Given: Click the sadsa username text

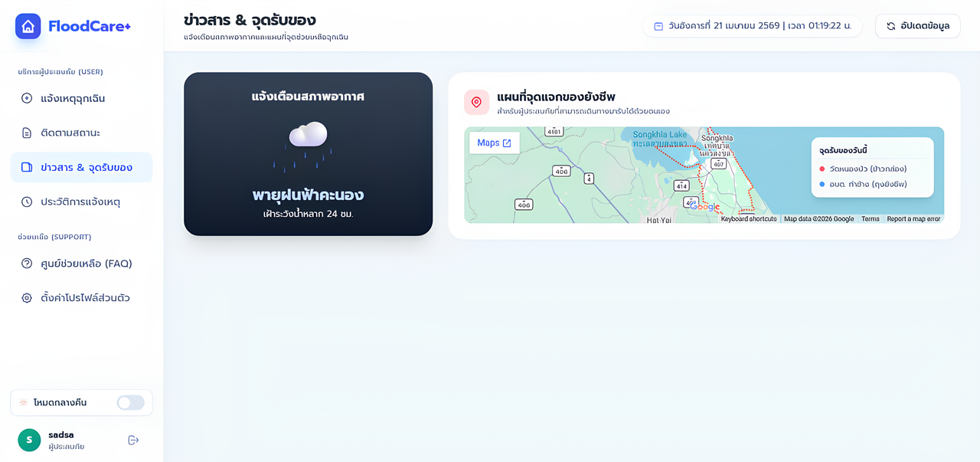Looking at the screenshot, I should [x=61, y=434].
